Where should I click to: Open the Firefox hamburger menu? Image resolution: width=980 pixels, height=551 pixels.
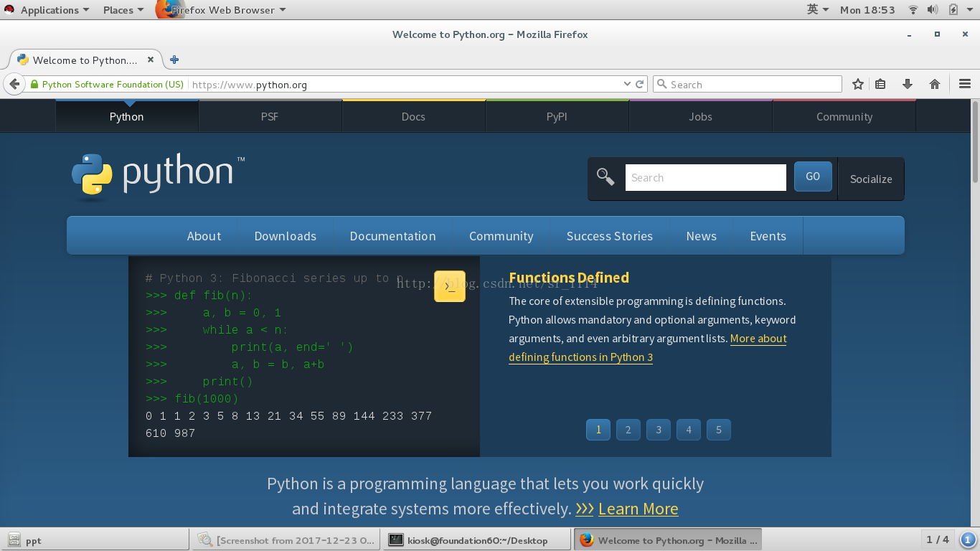[965, 84]
